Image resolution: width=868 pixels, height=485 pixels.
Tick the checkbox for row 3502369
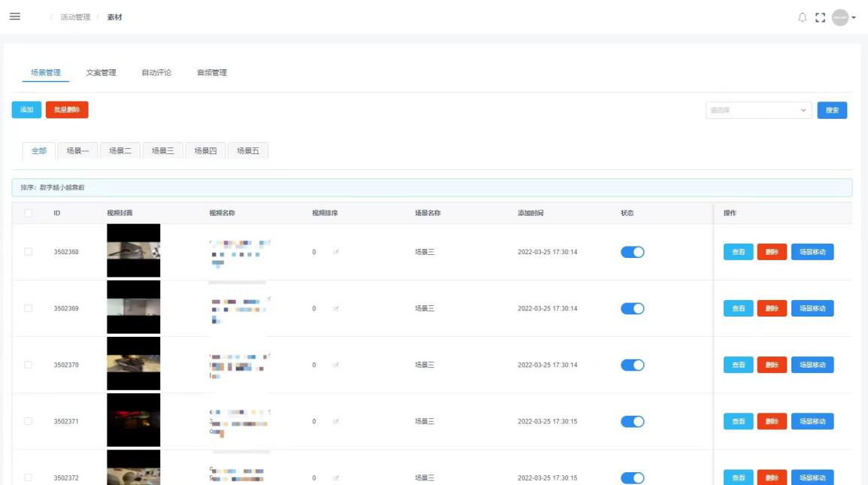tap(29, 308)
